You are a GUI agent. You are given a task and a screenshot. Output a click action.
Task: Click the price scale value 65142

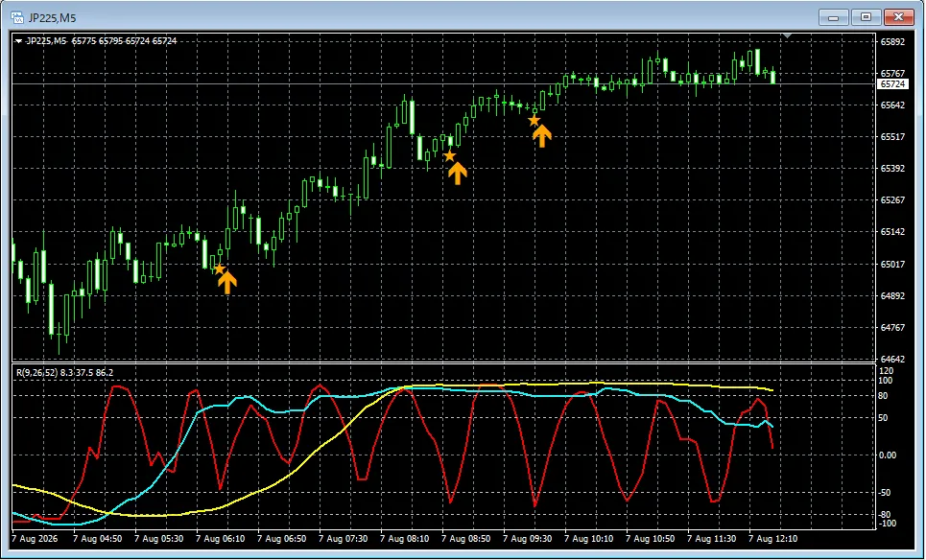click(893, 232)
